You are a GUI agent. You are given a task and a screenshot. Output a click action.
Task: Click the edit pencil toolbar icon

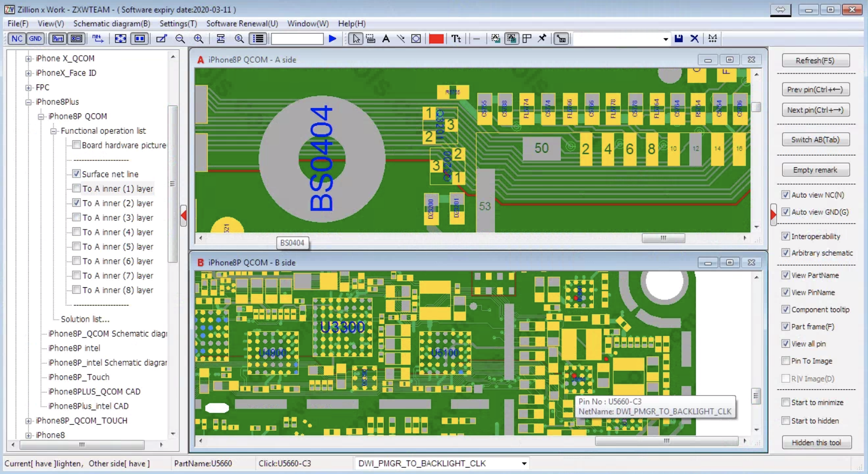[x=161, y=38]
